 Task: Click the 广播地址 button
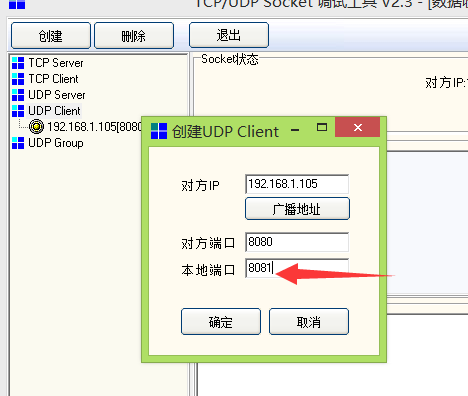(x=297, y=209)
